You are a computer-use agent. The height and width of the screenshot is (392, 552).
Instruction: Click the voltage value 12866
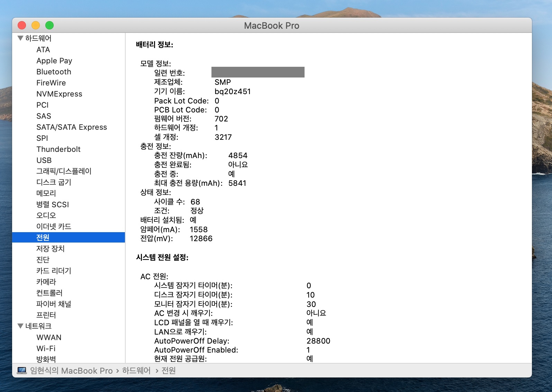tap(201, 238)
